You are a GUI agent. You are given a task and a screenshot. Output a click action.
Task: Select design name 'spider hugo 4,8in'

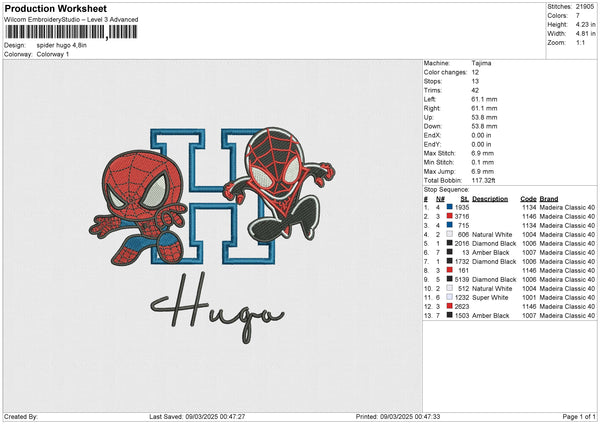[x=62, y=45]
